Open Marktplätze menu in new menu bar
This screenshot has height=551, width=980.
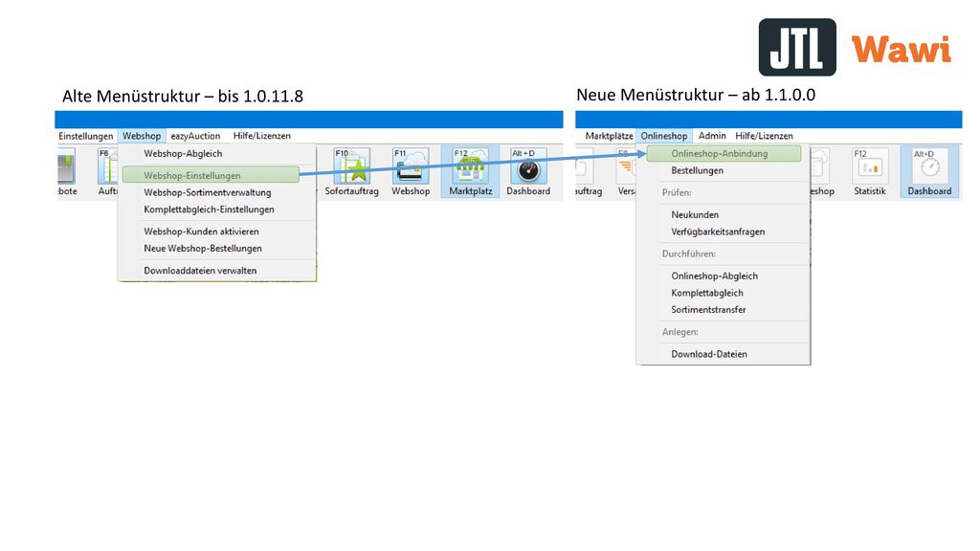pos(609,136)
